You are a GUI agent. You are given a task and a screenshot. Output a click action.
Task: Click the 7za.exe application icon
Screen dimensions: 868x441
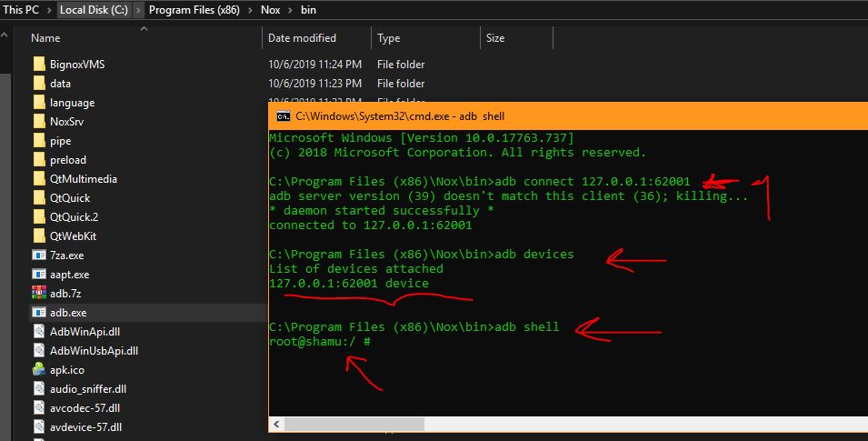pyautogui.click(x=39, y=255)
